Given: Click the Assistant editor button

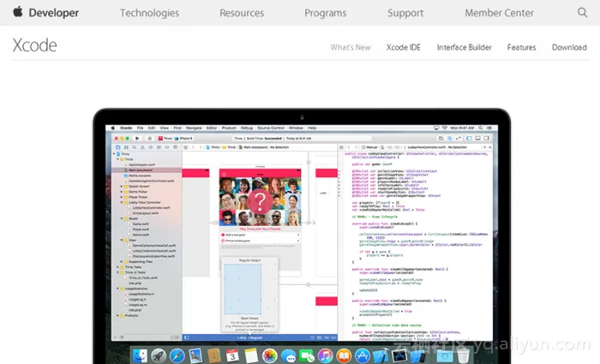Looking at the screenshot, I should tap(450, 138).
